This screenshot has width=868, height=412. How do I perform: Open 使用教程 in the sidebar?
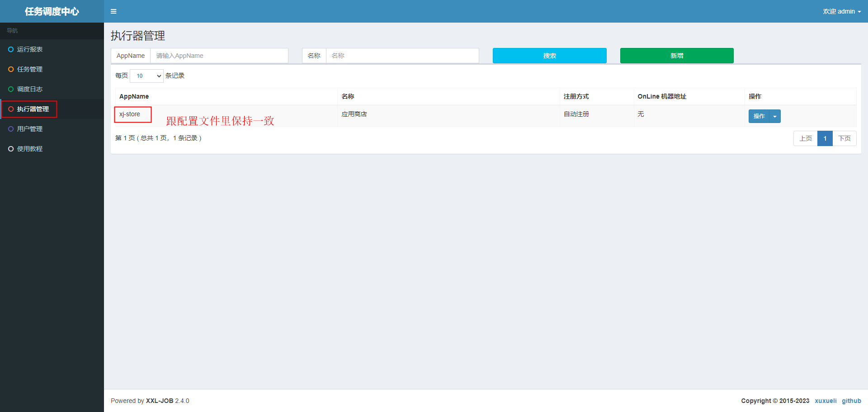[52, 149]
